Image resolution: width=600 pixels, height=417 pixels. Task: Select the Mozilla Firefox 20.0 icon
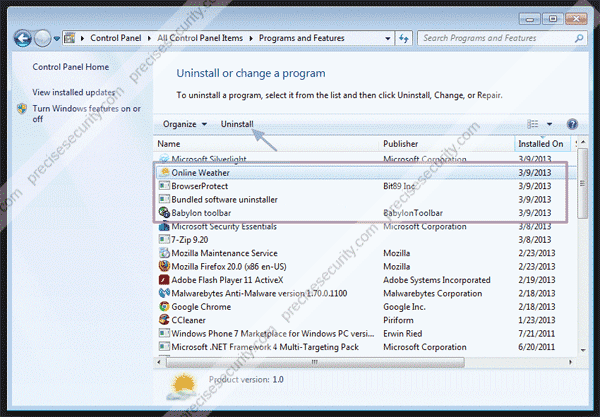pyautogui.click(x=165, y=266)
